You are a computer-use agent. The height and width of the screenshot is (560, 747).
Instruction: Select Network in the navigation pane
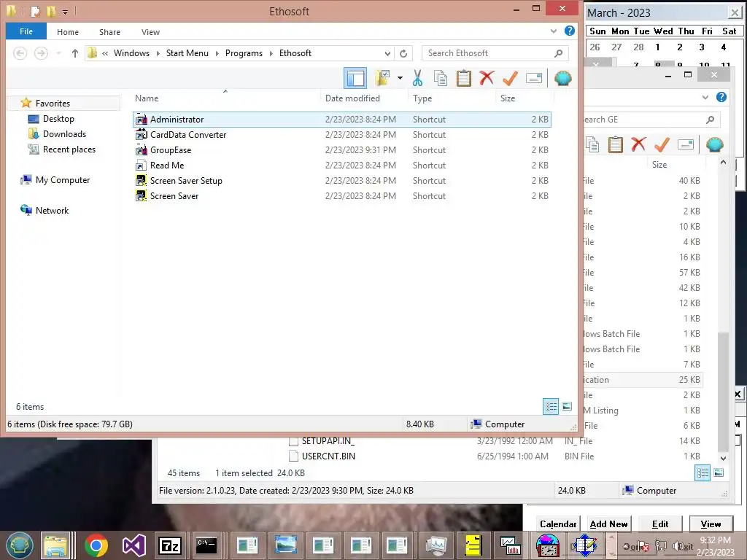click(52, 211)
